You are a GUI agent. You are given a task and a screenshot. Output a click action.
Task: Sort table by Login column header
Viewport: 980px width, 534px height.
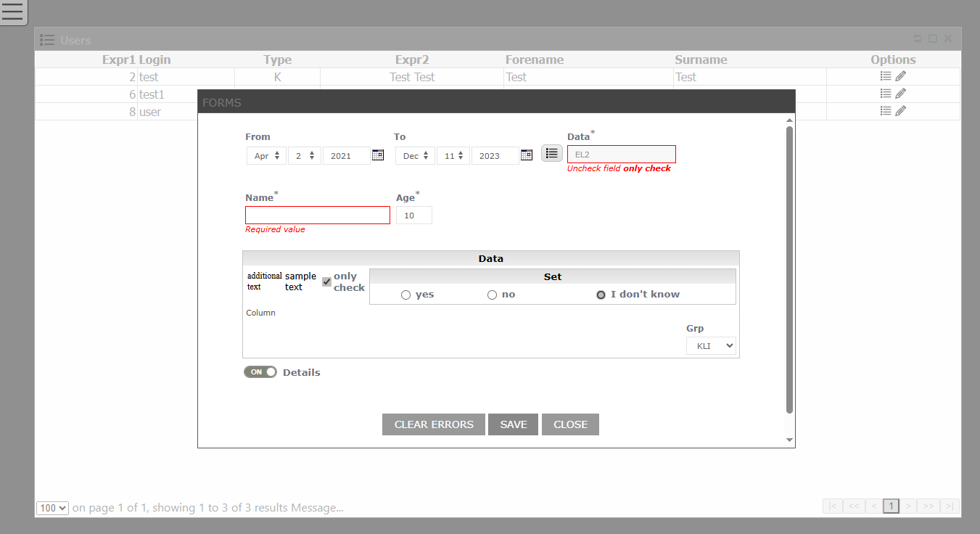point(155,59)
